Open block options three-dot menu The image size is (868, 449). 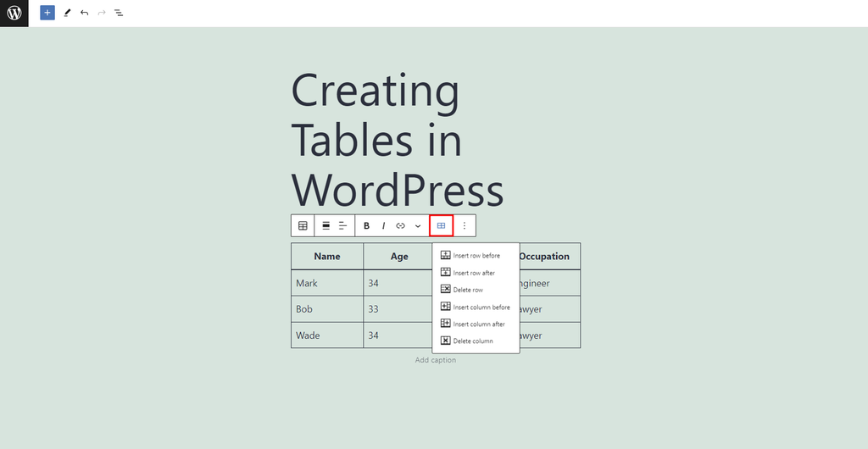[465, 225]
